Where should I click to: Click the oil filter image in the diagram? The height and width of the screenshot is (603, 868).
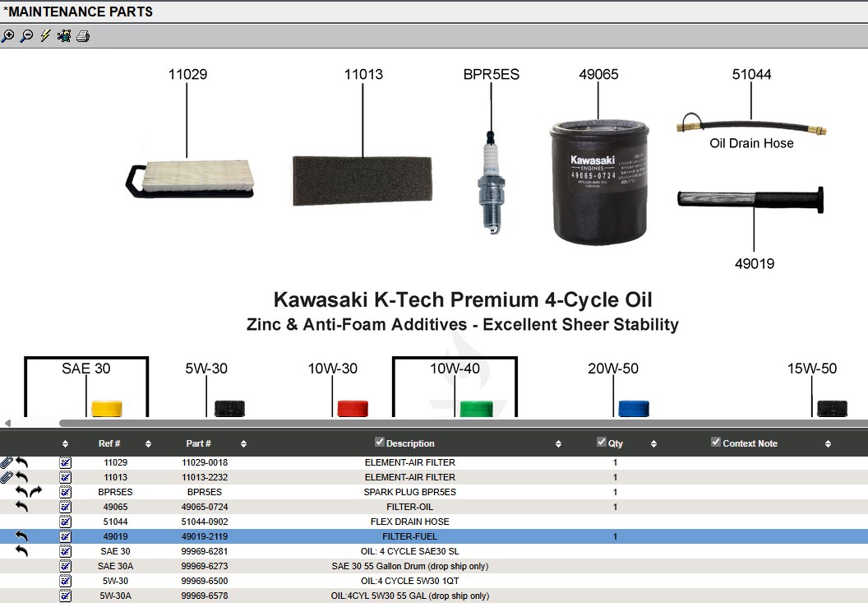(599, 183)
